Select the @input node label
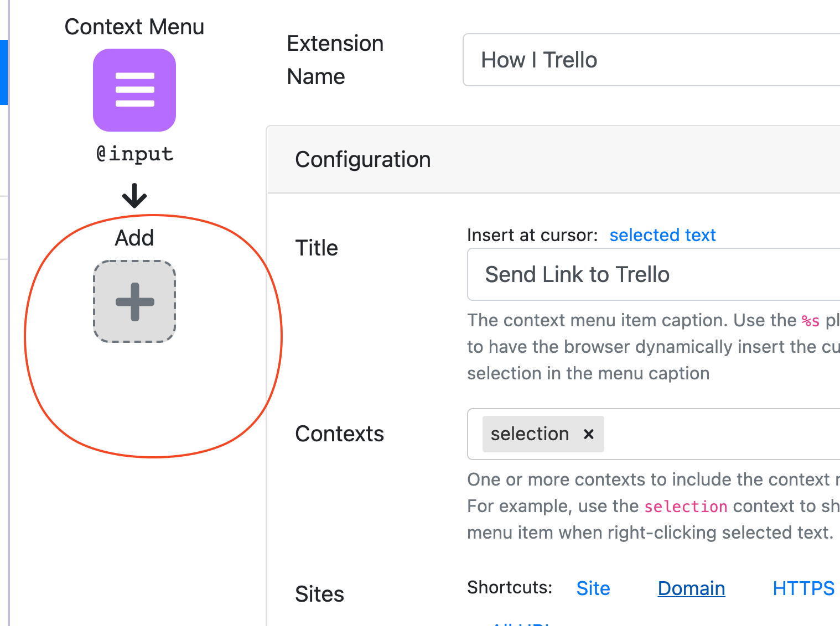This screenshot has width=840, height=626. pyautogui.click(x=134, y=153)
